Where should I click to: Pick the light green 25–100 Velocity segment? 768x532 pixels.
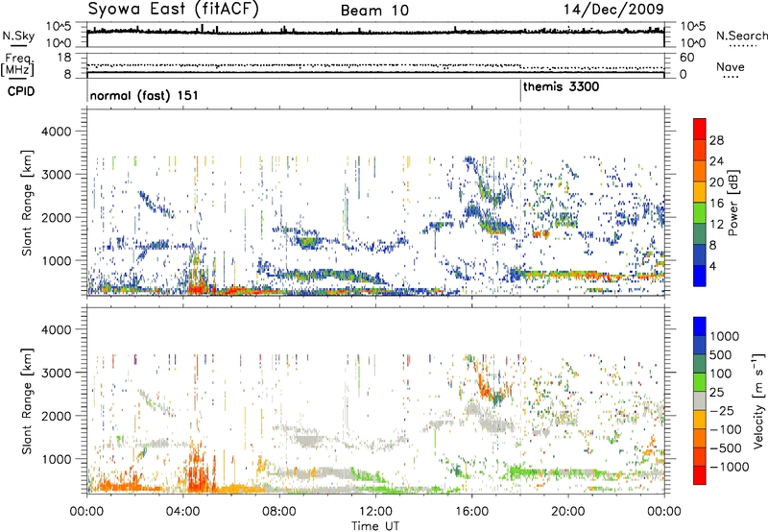tap(700, 382)
